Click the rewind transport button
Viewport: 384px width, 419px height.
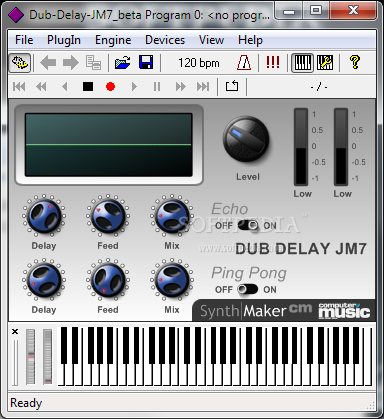coord(41,87)
